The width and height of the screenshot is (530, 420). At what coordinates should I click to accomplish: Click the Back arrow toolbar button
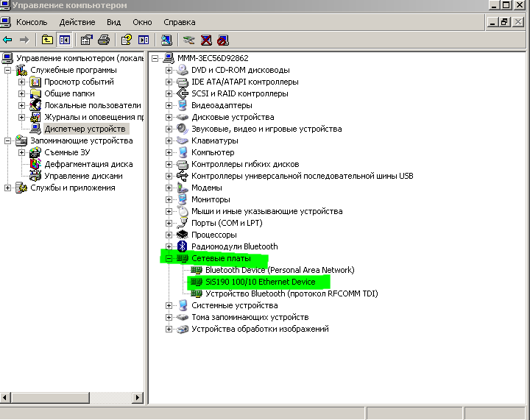pyautogui.click(x=7, y=40)
